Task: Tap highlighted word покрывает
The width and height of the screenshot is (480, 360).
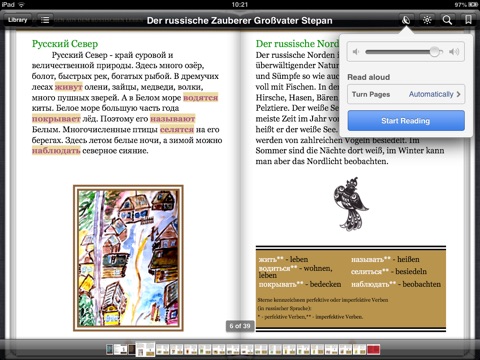Action: (56, 119)
